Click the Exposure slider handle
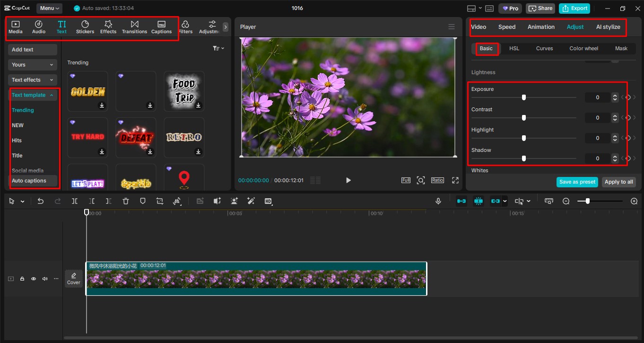The height and width of the screenshot is (343, 644). tap(524, 97)
